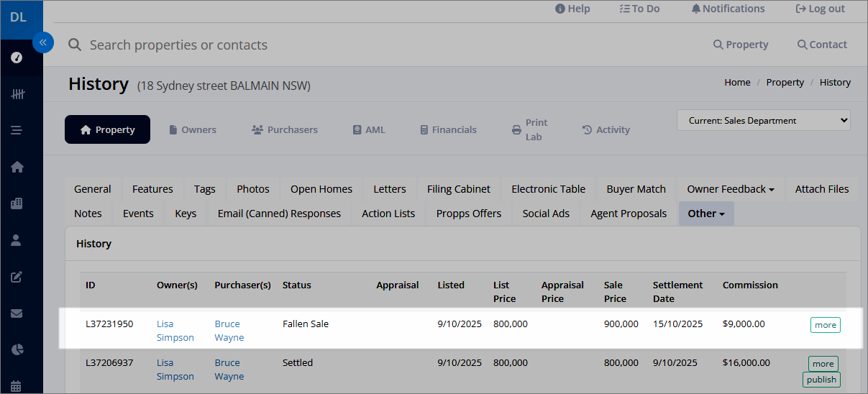Click publish button on Settled listing
Image resolution: width=868 pixels, height=394 pixels.
(821, 380)
